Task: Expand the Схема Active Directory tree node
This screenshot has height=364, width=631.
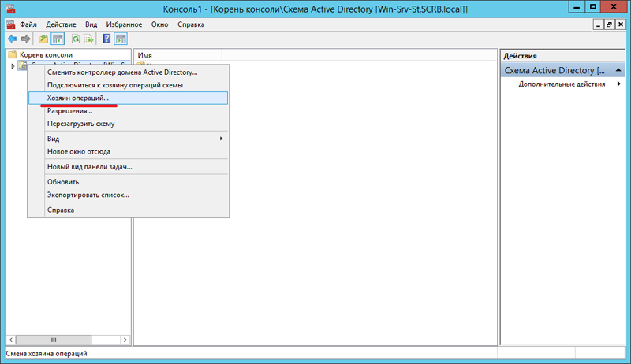Action: point(13,66)
